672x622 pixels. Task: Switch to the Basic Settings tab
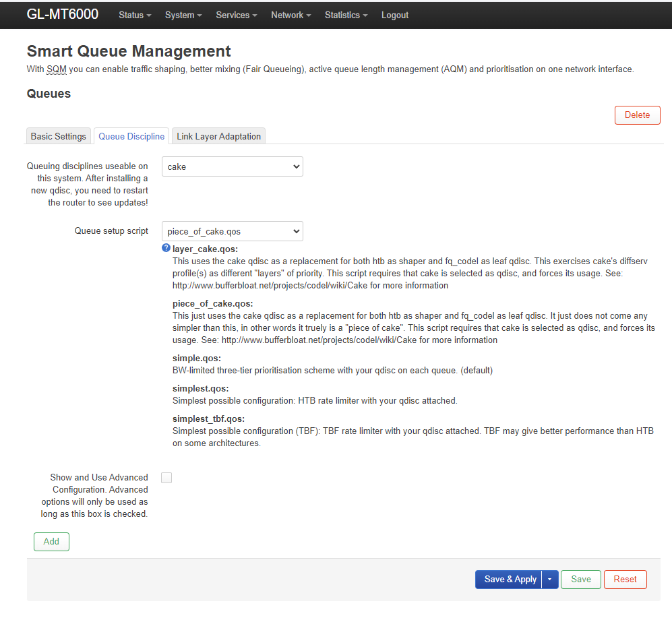pyautogui.click(x=59, y=136)
